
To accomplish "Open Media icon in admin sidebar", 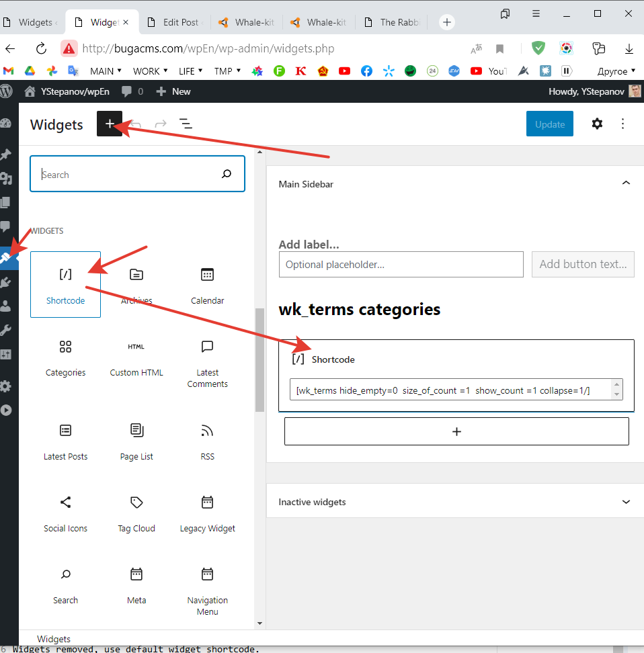I will pos(6,179).
